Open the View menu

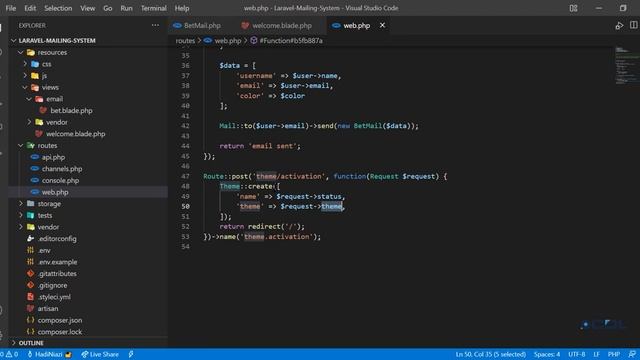(87, 8)
